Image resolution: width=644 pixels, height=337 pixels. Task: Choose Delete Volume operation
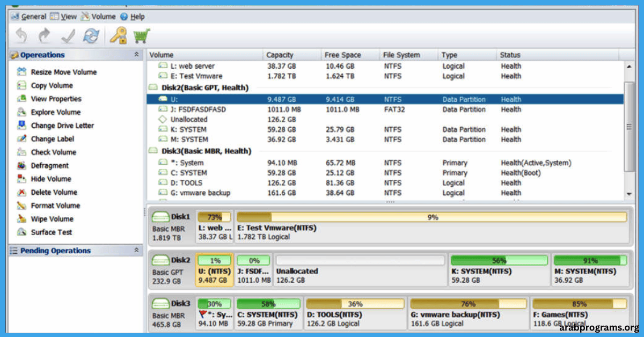pyautogui.click(x=47, y=192)
